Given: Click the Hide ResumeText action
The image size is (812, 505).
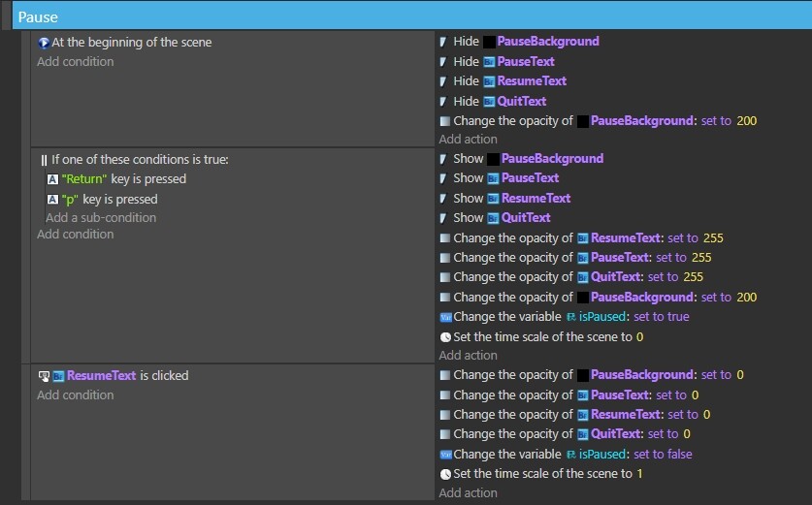Looking at the screenshot, I should click(x=503, y=81).
